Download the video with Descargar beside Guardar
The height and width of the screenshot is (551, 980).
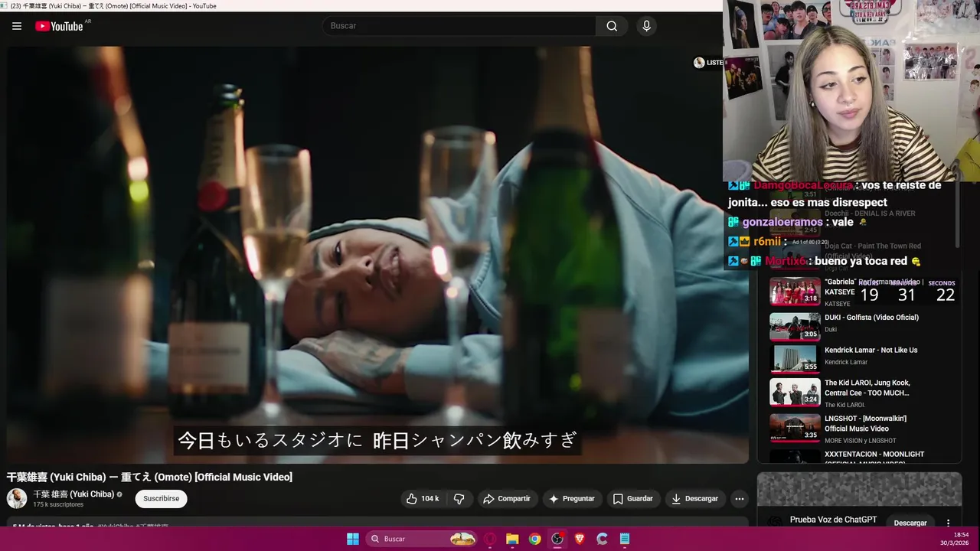695,499
